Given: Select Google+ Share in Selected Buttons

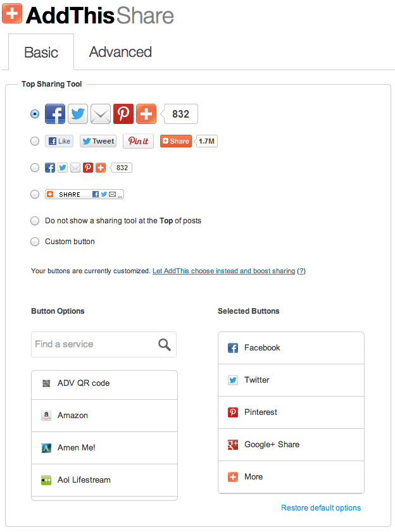Looking at the screenshot, I should coord(291,445).
